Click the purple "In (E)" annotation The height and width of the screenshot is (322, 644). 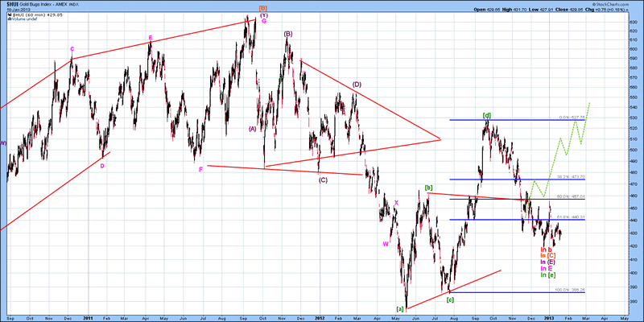pos(548,262)
